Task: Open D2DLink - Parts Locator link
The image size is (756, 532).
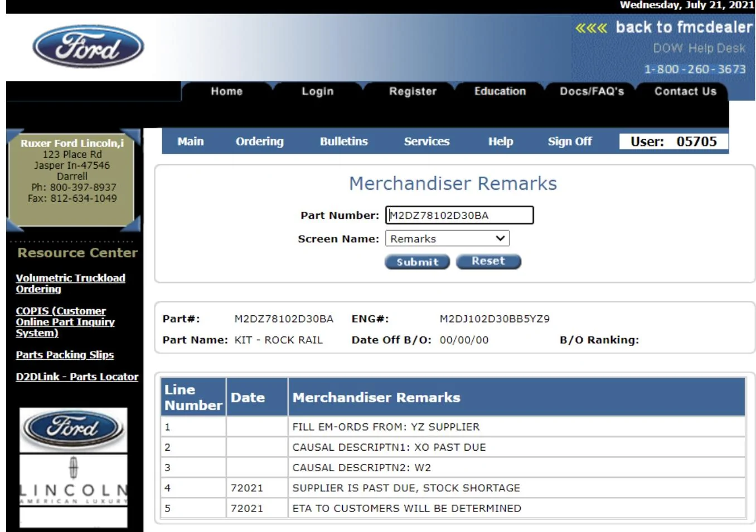Action: click(x=77, y=377)
